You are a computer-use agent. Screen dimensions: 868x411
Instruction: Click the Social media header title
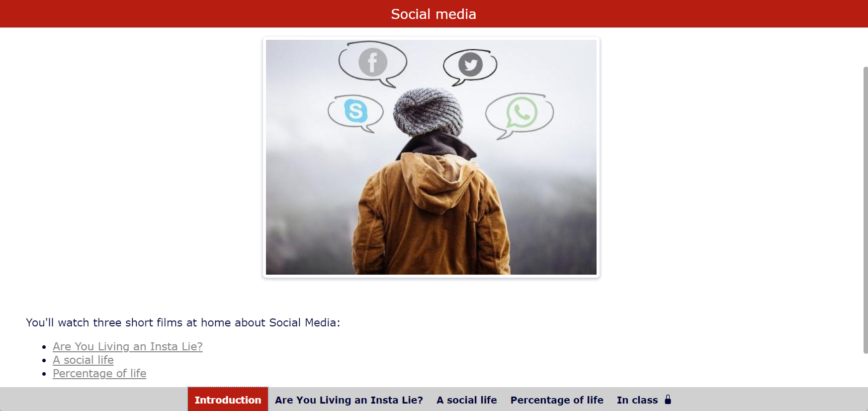click(434, 14)
